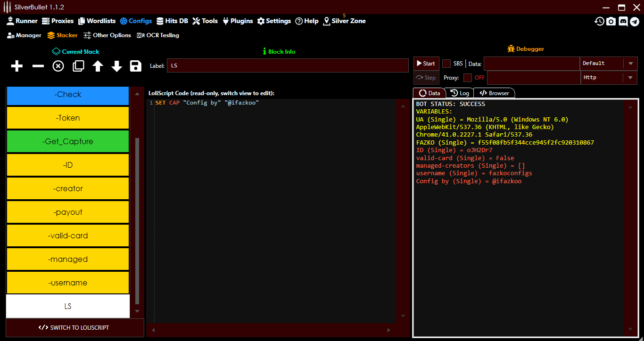
Task: Go to the OCR Testing section
Action: pyautogui.click(x=158, y=35)
